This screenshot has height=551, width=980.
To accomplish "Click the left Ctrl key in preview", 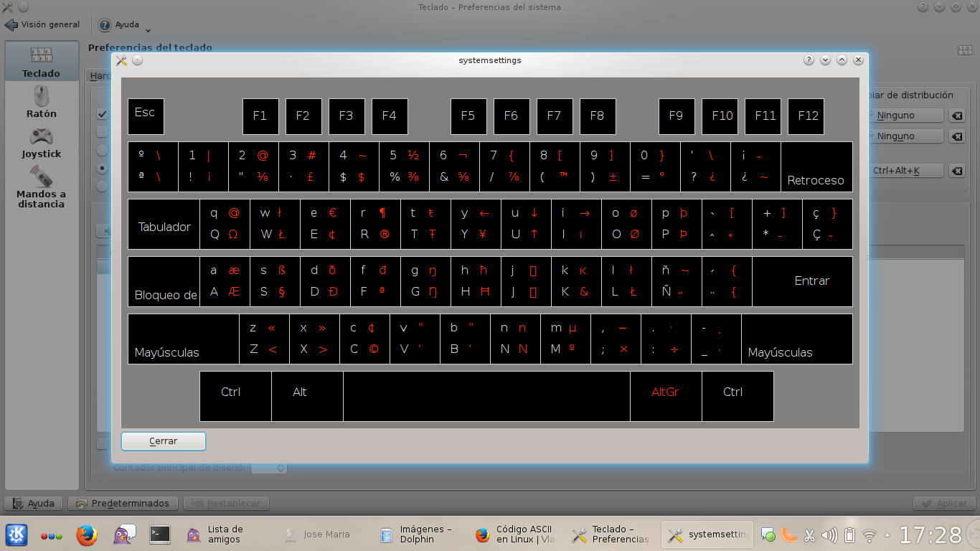I will 235,396.
